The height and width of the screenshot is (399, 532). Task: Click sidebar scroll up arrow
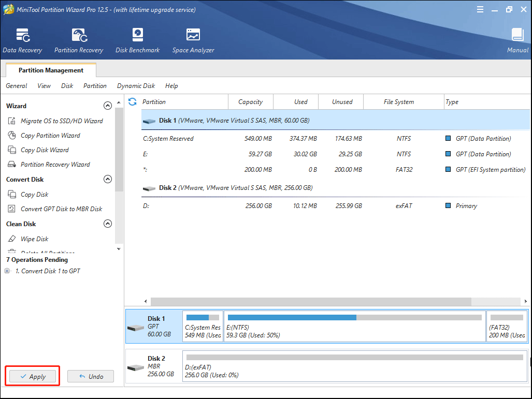(119, 102)
